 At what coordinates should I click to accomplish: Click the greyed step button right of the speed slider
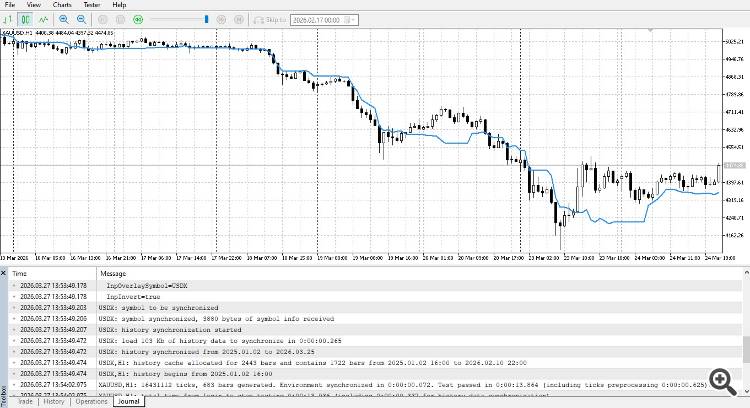pos(221,20)
